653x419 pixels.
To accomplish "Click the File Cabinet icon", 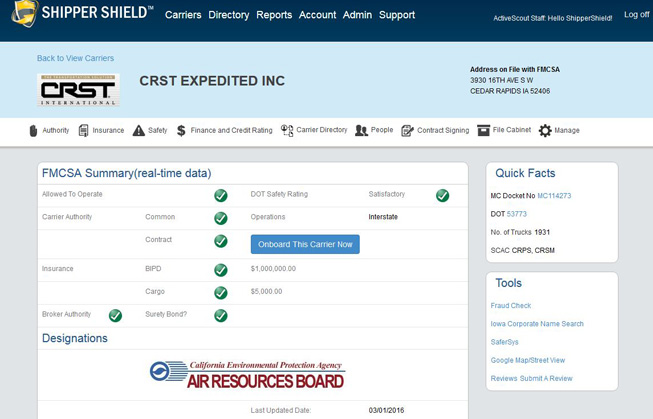I will click(484, 131).
